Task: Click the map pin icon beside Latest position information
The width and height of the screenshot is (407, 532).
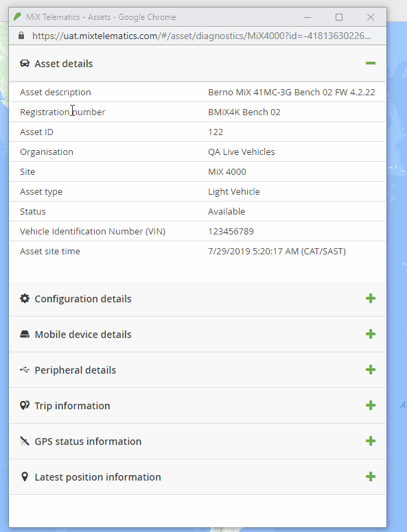Action: tap(25, 476)
